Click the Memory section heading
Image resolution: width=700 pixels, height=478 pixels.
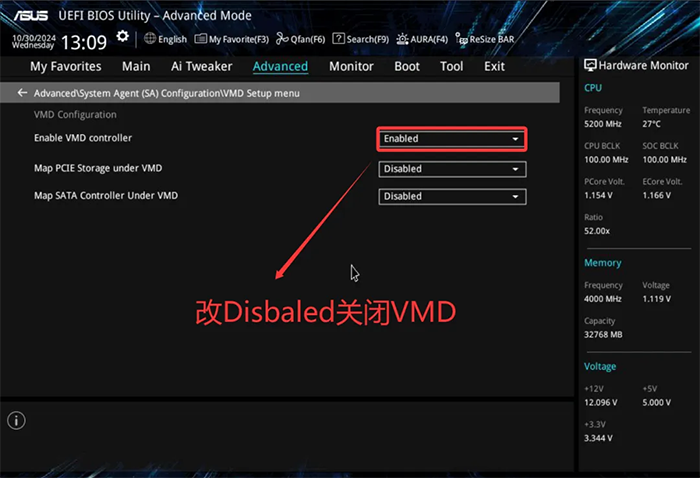[x=603, y=263]
